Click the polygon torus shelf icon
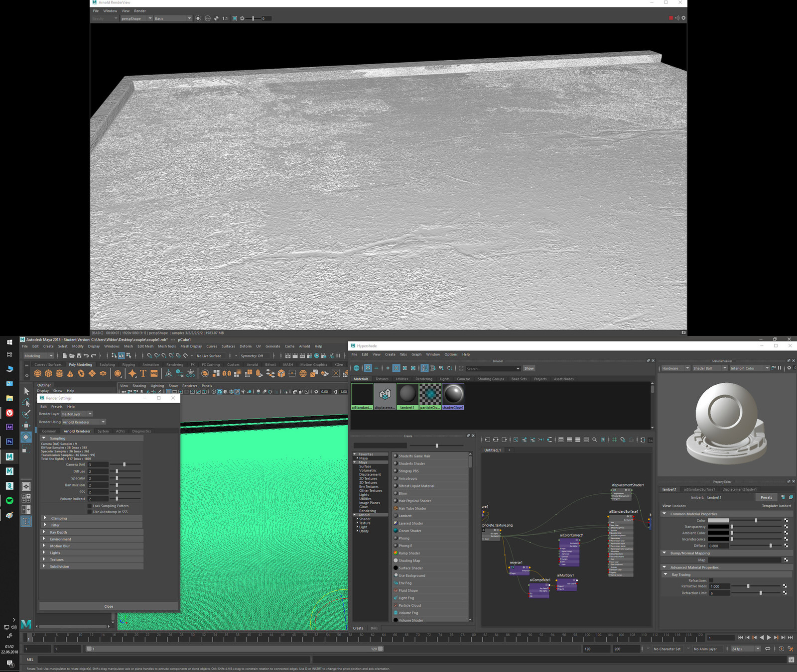 [81, 373]
